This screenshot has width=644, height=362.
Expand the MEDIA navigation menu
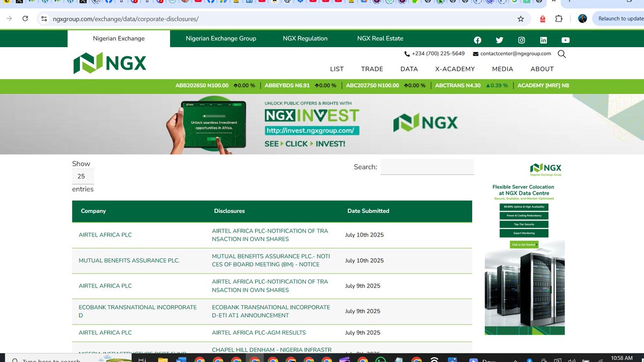(503, 69)
